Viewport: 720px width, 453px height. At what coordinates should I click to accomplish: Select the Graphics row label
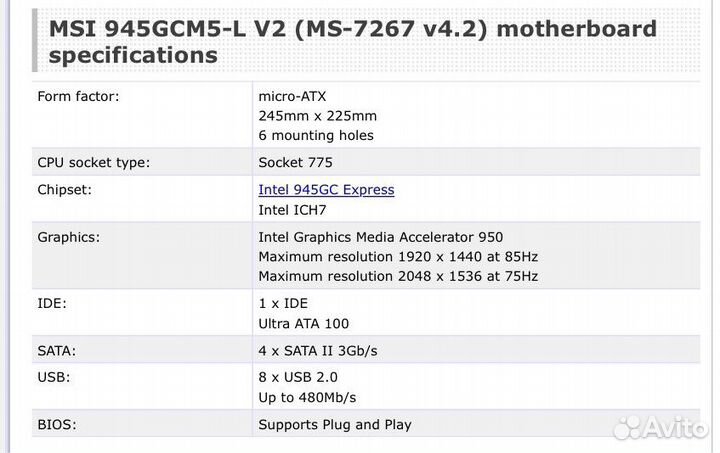[68, 237]
